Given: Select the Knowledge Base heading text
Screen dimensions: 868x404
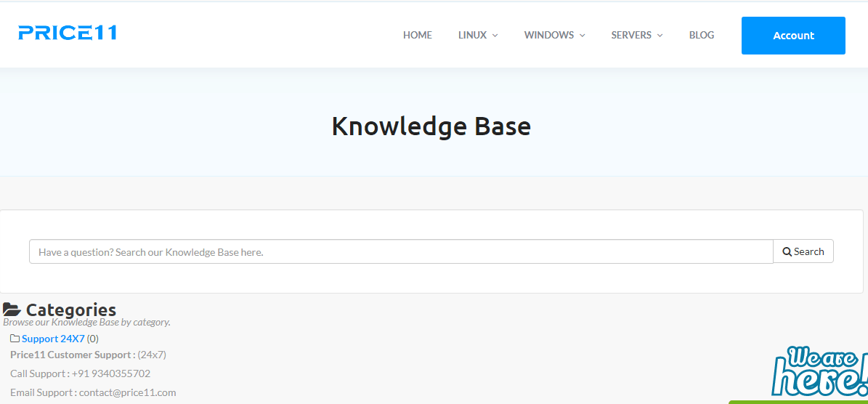Looking at the screenshot, I should (x=431, y=126).
